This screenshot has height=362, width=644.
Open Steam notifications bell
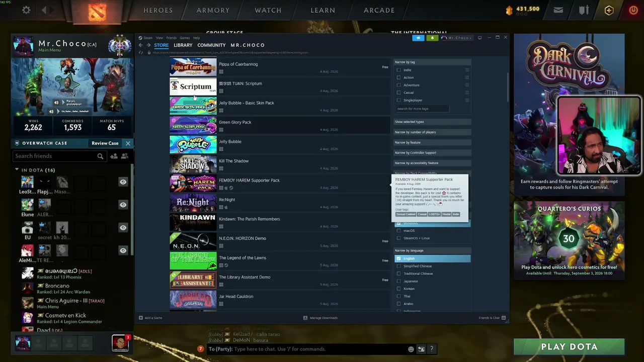(x=432, y=38)
